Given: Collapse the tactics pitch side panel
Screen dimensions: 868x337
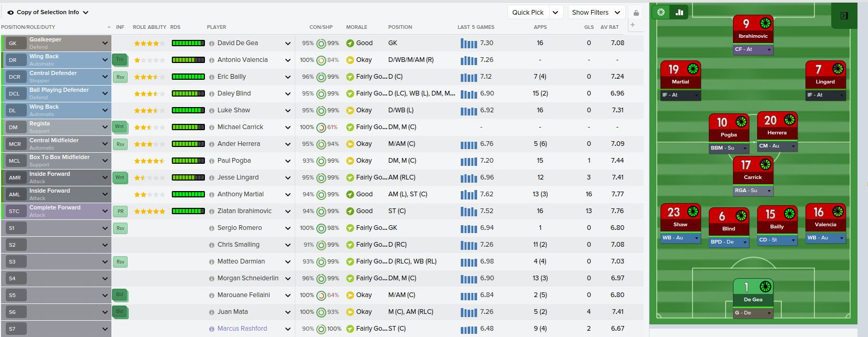Looking at the screenshot, I should (x=844, y=16).
